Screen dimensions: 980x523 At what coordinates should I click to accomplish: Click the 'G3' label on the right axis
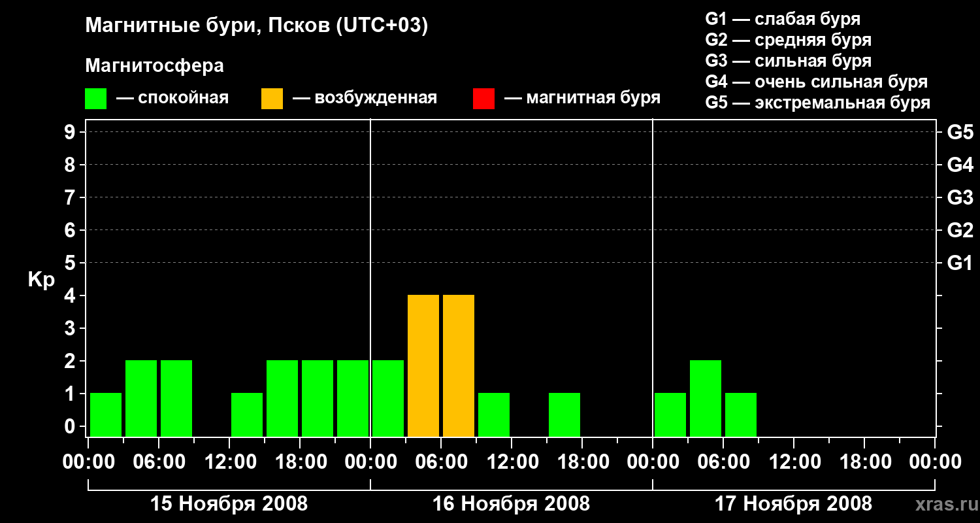pyautogui.click(x=960, y=197)
